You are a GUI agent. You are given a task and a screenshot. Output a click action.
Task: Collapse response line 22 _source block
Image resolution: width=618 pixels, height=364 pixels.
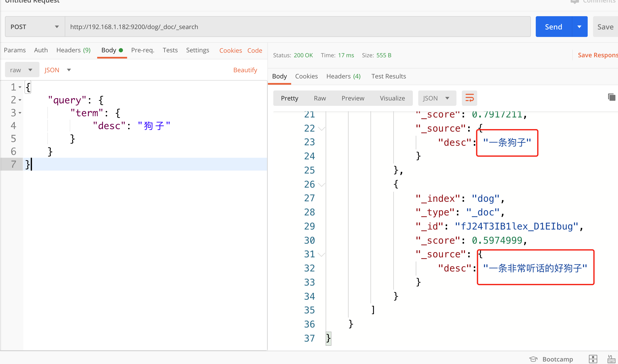(x=321, y=128)
